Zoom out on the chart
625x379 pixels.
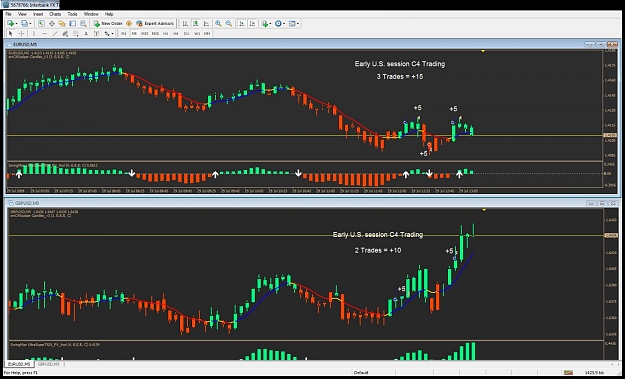pyautogui.click(x=229, y=24)
